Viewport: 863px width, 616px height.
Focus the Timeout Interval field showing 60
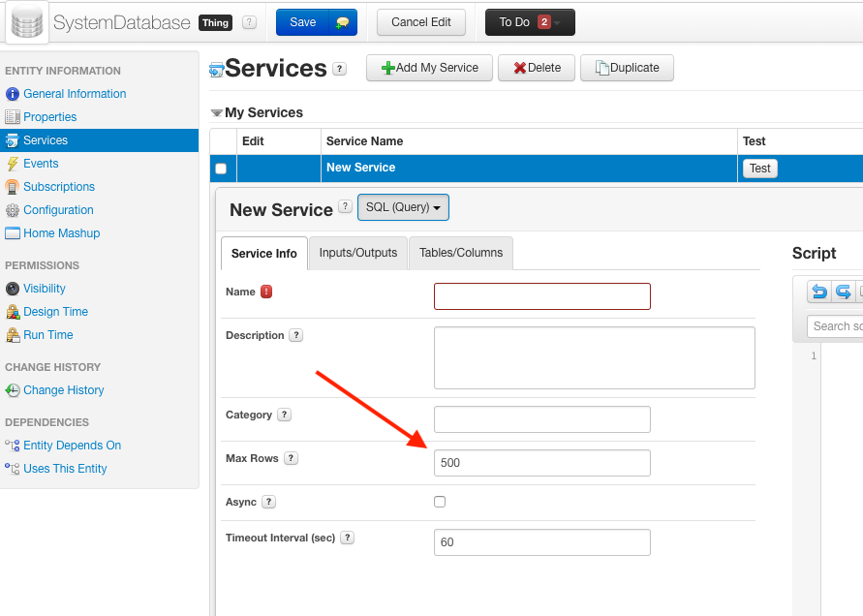542,542
